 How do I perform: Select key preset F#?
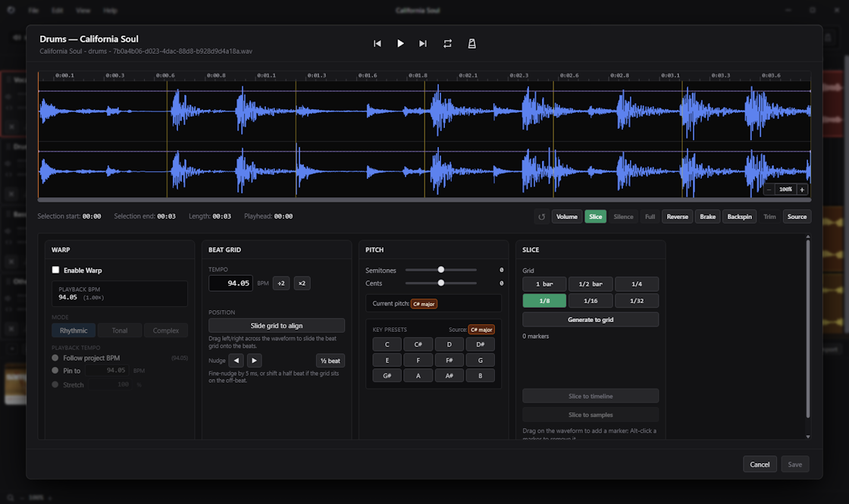tap(449, 360)
